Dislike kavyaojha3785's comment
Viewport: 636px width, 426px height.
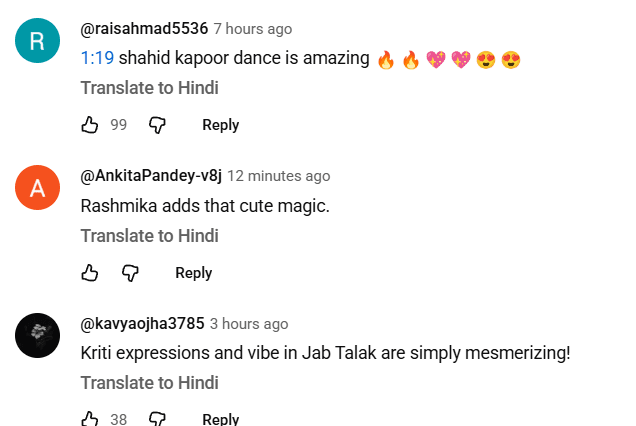tap(157, 419)
